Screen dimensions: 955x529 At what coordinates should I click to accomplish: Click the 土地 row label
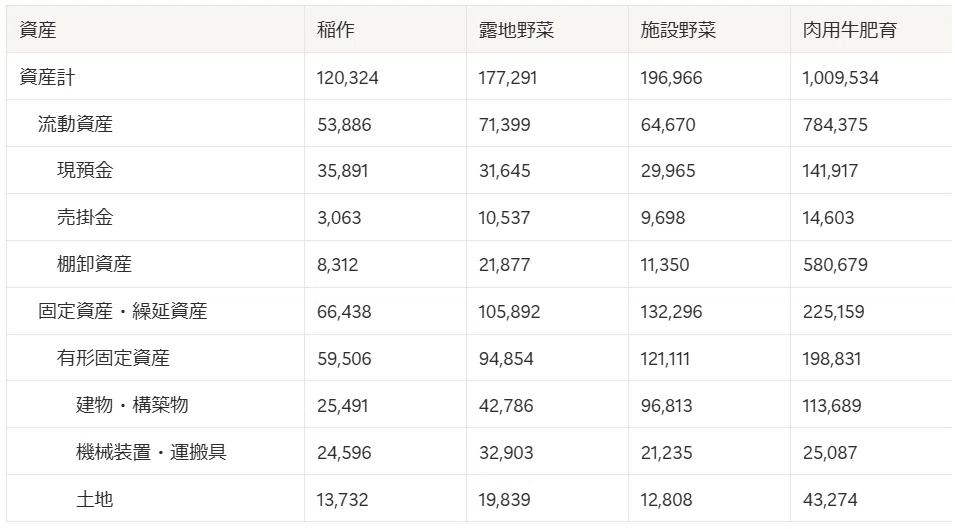(x=94, y=499)
